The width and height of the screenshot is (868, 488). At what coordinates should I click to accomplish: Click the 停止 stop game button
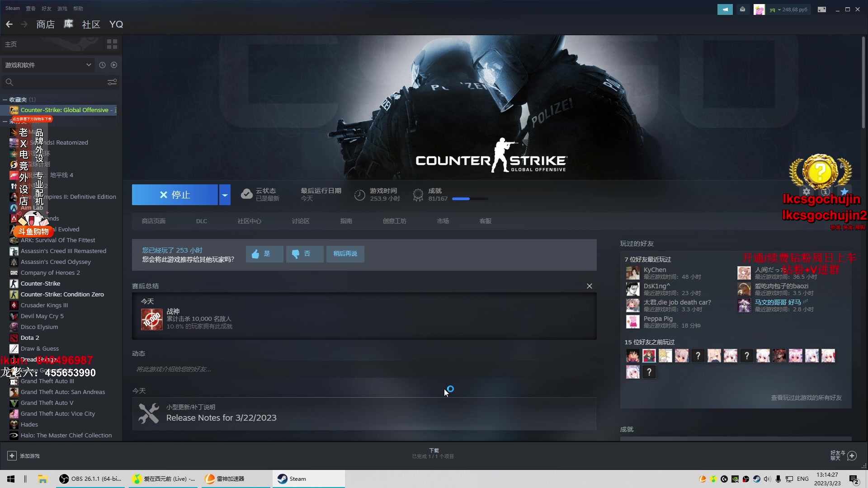pos(175,195)
